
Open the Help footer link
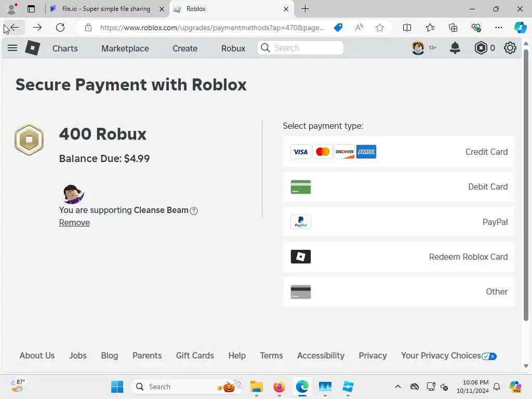coord(237,355)
